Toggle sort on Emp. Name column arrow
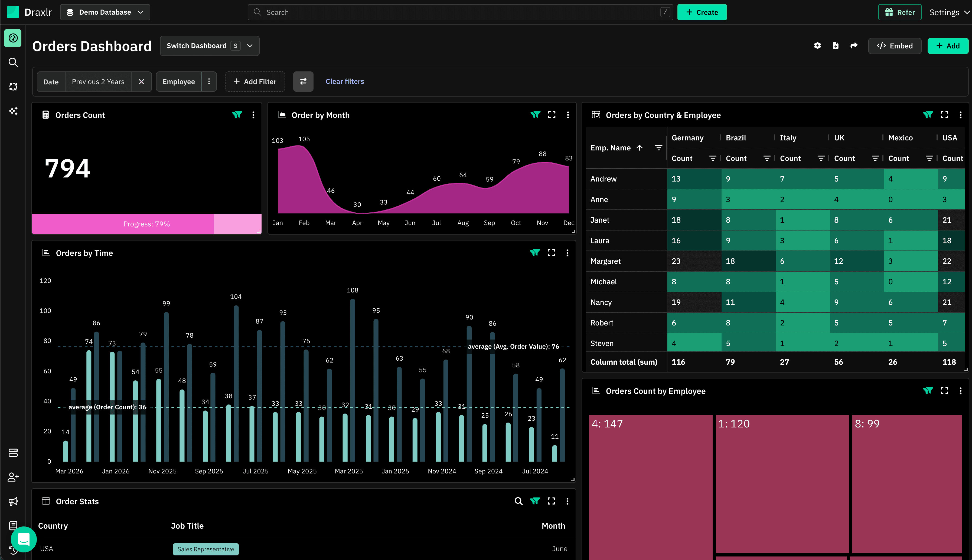This screenshot has width=972, height=560. click(x=640, y=148)
